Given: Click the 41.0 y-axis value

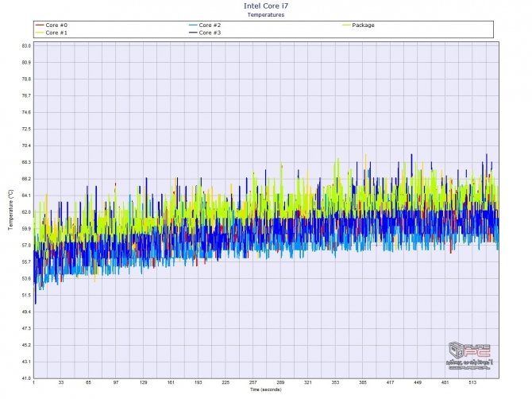Looking at the screenshot, I should click(26, 378).
